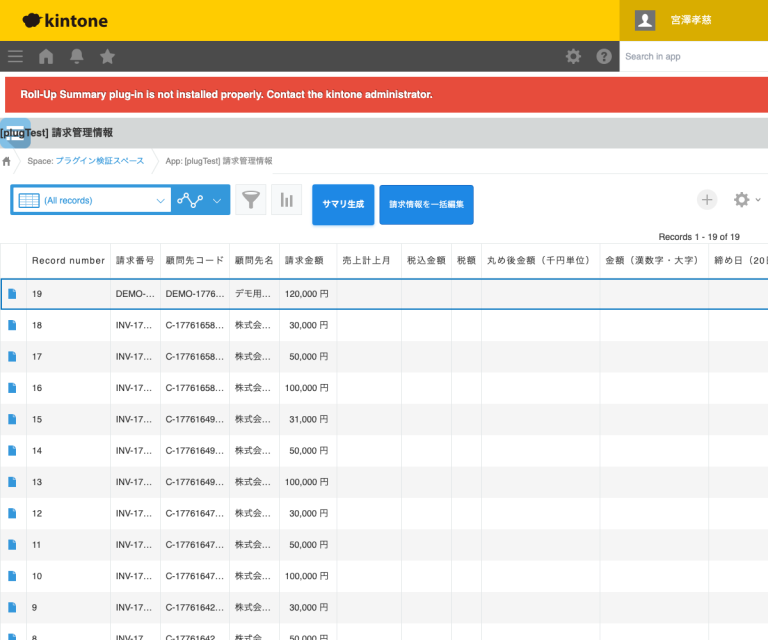Screen dimensions: 768x640
Task: Open the hamburger navigation menu
Action: click(x=15, y=57)
